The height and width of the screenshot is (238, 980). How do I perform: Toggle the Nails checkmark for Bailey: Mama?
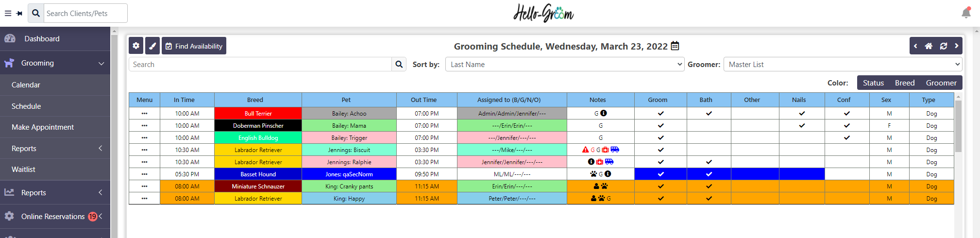coord(802,126)
